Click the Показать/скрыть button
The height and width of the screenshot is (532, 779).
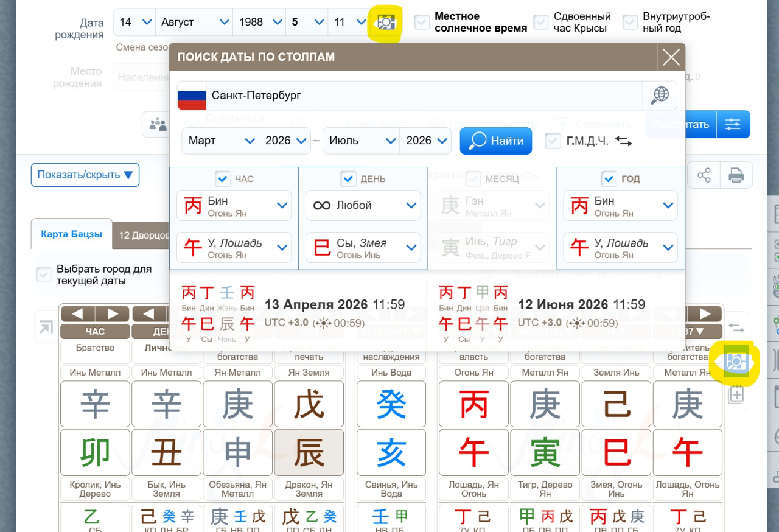pos(85,175)
